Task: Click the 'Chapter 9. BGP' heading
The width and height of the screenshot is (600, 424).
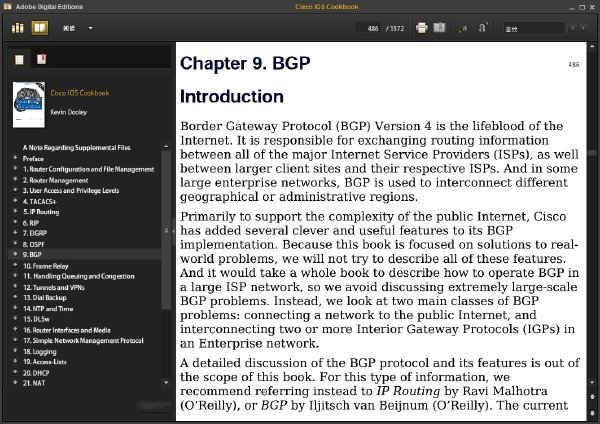Action: click(x=245, y=64)
